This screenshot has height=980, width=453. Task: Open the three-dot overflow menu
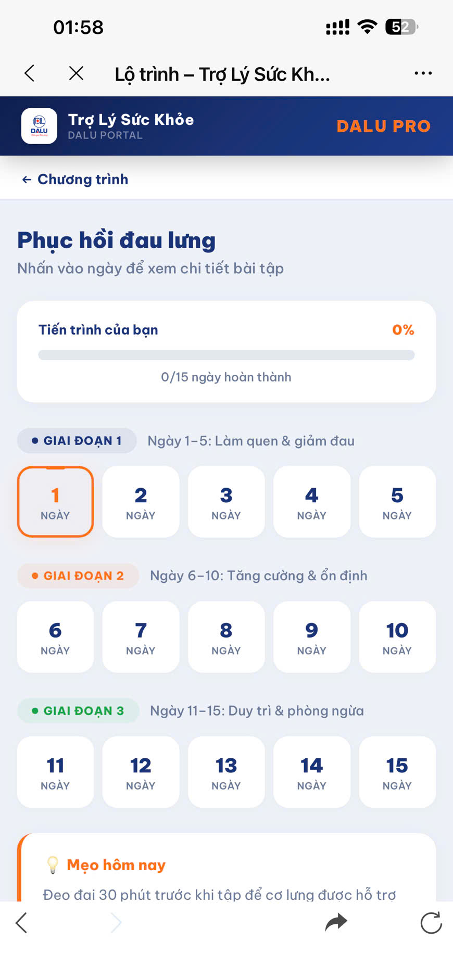(x=423, y=73)
